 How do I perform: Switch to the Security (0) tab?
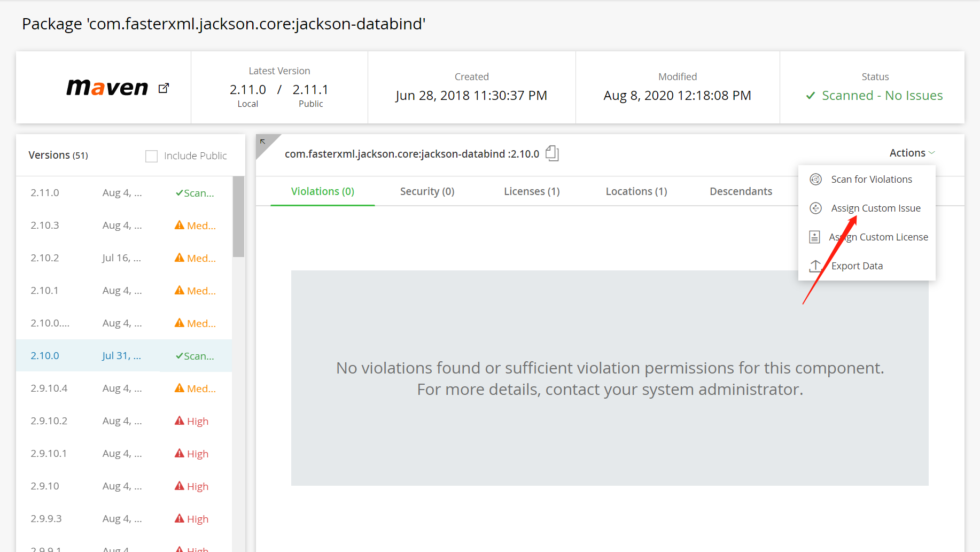coord(427,191)
